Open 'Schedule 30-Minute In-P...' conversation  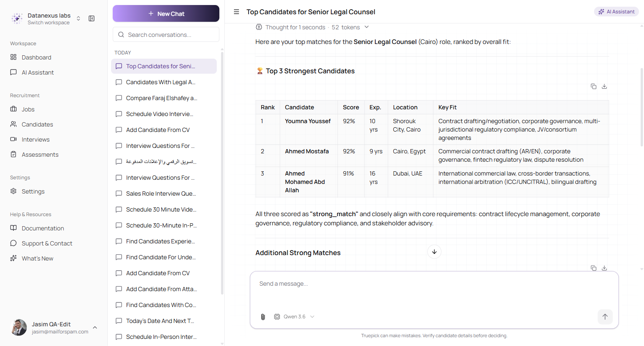coord(164,225)
